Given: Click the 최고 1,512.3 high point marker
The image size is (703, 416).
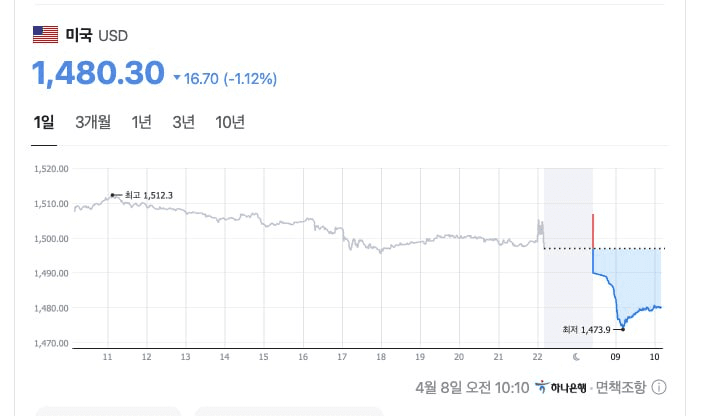Looking at the screenshot, I should pyautogui.click(x=112, y=195).
